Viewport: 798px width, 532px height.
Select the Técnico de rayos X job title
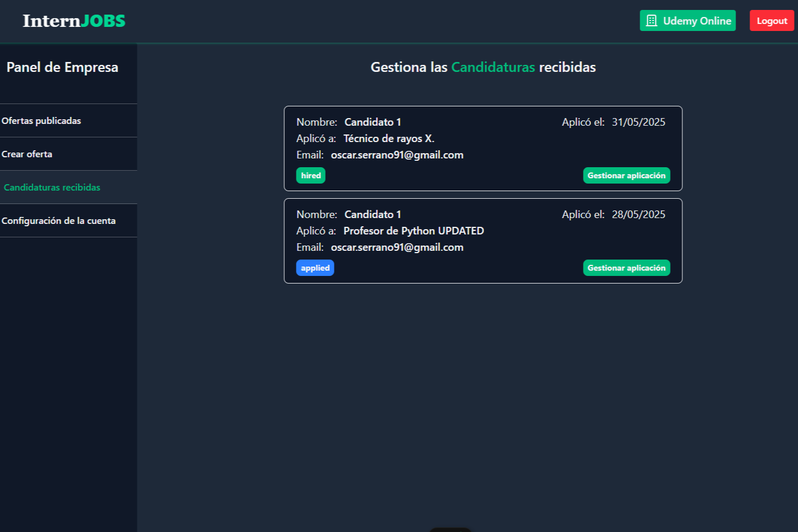click(389, 139)
